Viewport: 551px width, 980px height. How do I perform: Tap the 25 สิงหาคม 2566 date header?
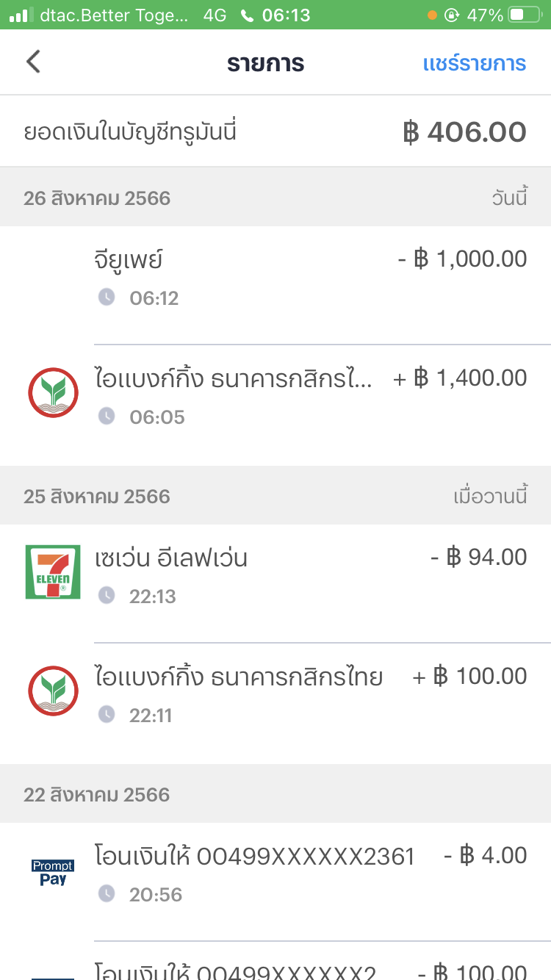pyautogui.click(x=97, y=497)
